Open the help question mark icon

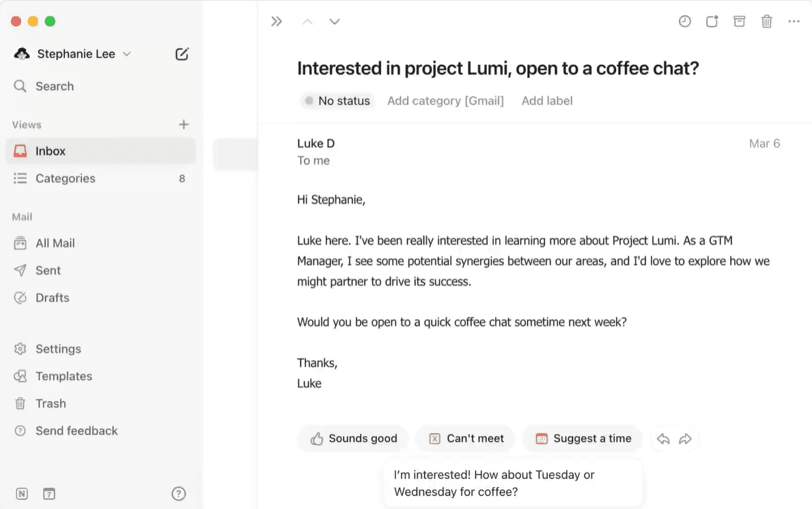pyautogui.click(x=178, y=493)
